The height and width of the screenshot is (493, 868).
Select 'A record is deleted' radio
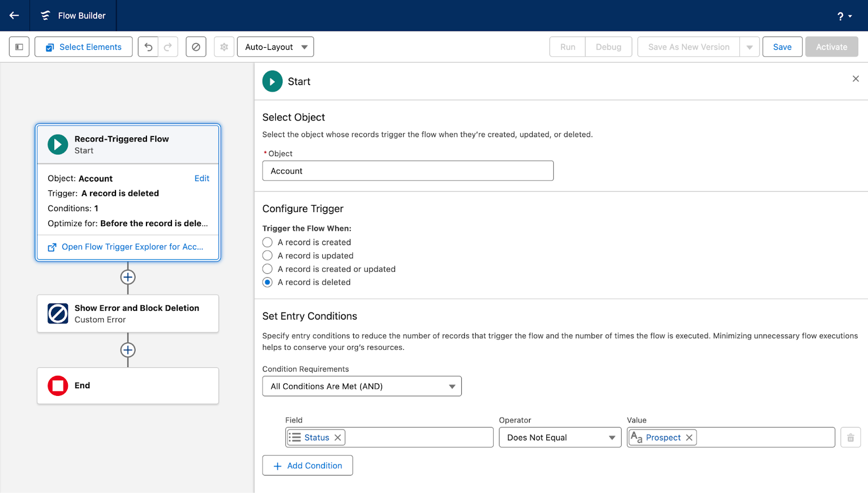pyautogui.click(x=267, y=282)
